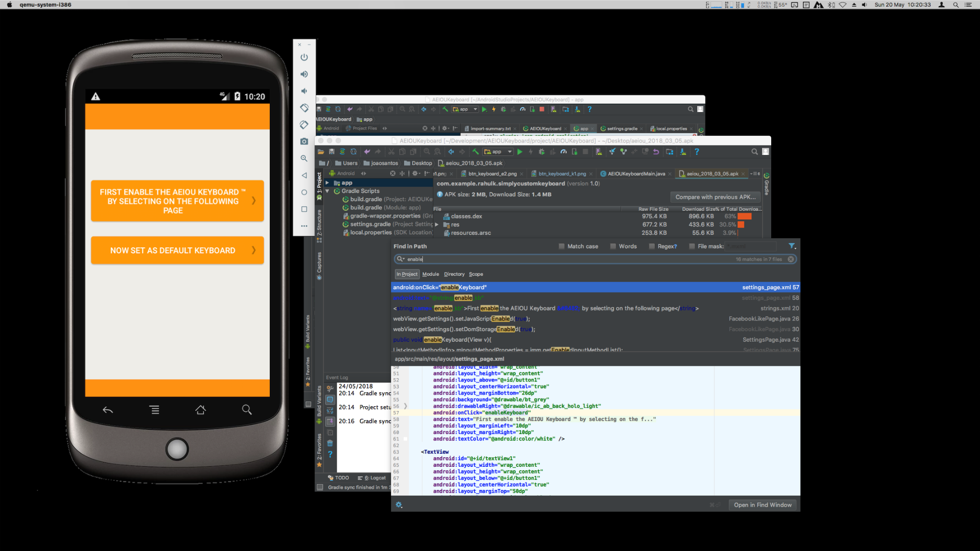Click the Debug app bug icon
The height and width of the screenshot is (551, 980).
coord(541,152)
